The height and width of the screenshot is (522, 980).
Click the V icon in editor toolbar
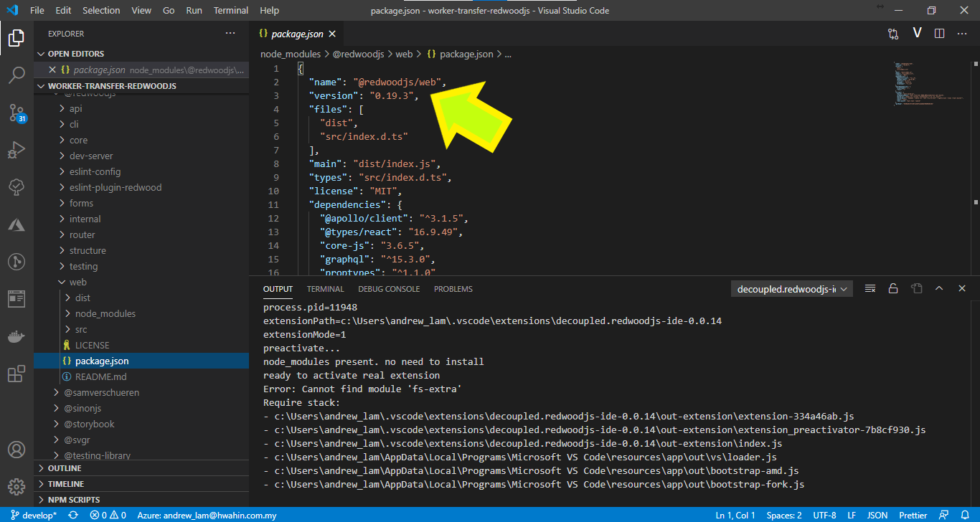917,34
